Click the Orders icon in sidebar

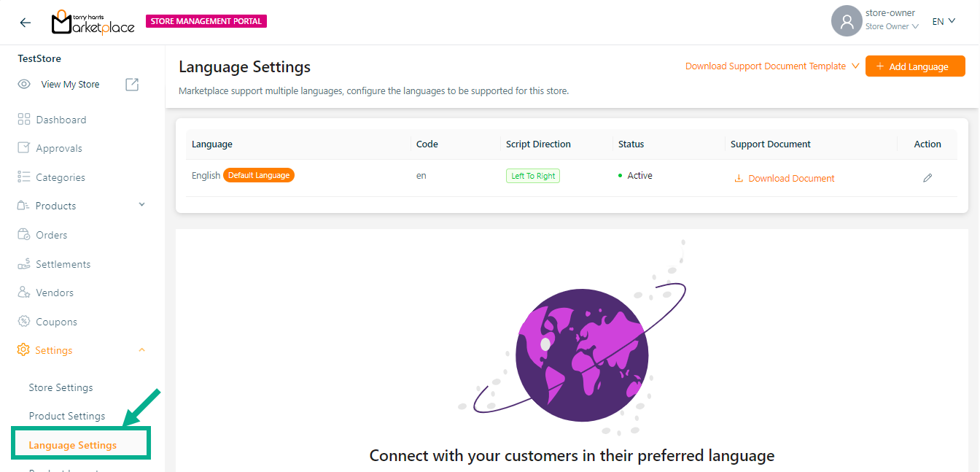(x=24, y=235)
